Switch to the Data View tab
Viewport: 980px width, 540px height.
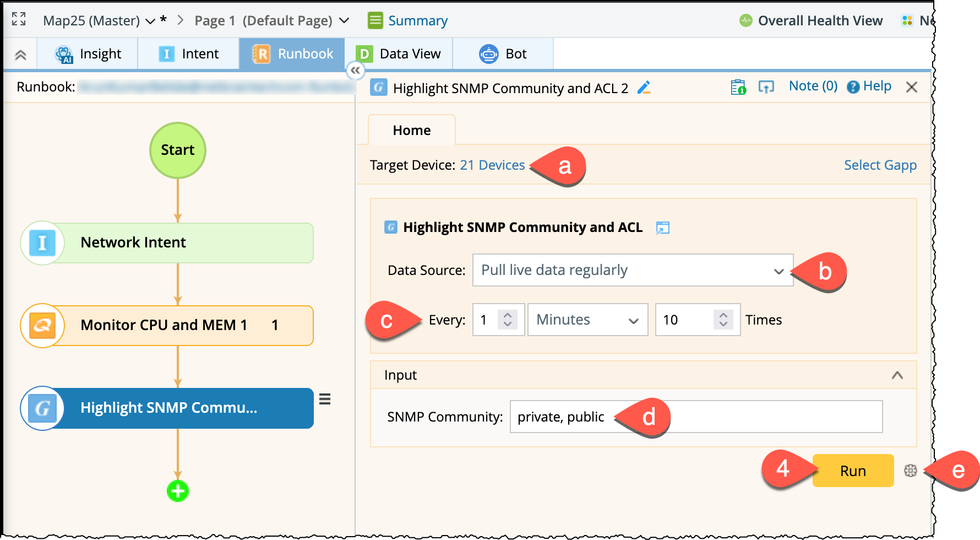coord(399,54)
